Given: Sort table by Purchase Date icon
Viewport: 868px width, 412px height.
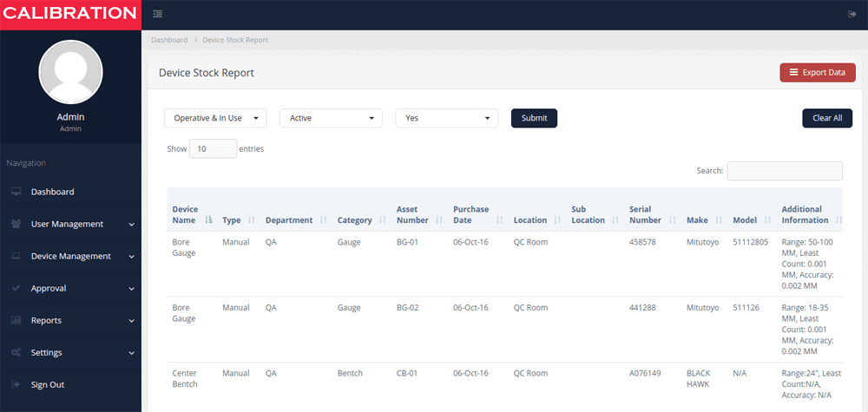Looking at the screenshot, I should click(x=499, y=220).
